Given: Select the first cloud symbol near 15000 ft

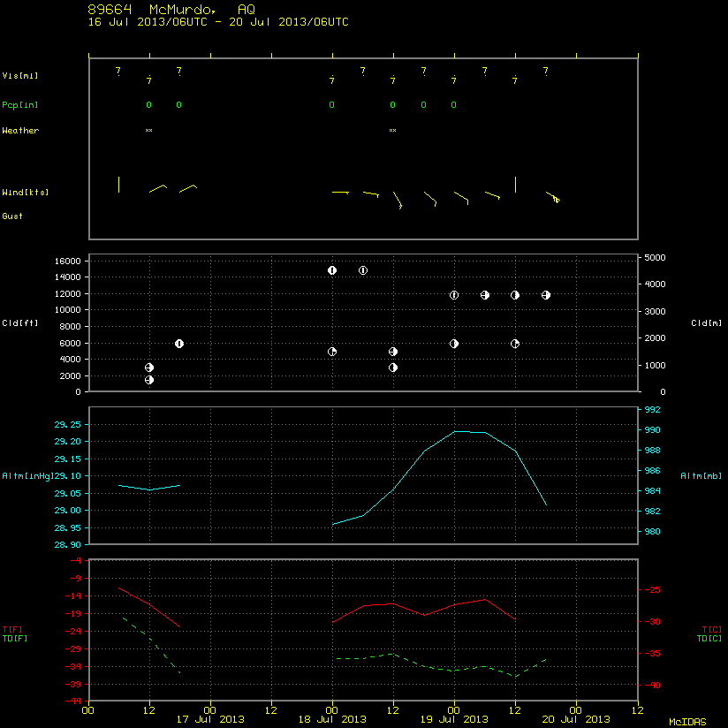Looking at the screenshot, I should 332,270.
